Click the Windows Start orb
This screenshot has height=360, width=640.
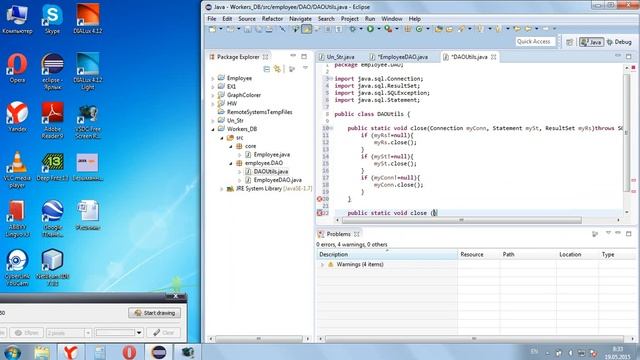[12, 352]
